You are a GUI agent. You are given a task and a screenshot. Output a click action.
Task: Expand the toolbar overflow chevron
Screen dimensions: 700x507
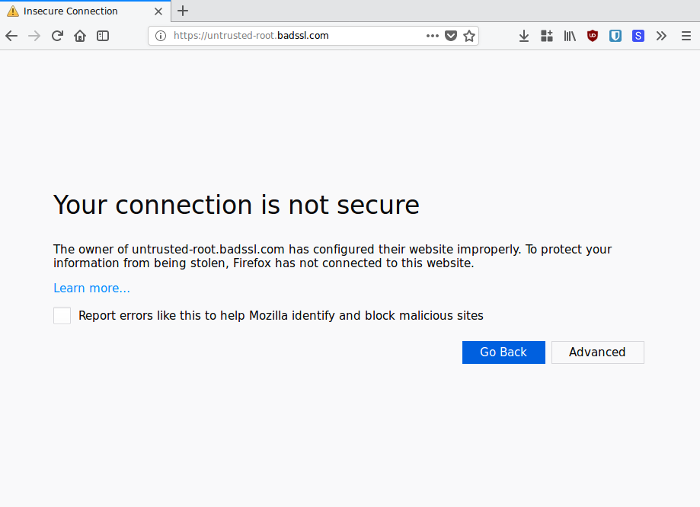(x=661, y=35)
